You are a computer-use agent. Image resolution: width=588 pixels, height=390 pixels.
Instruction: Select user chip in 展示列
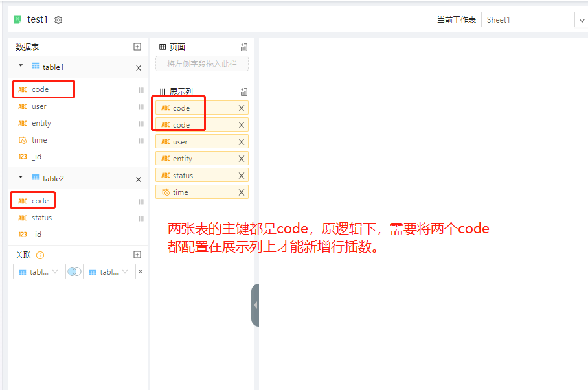click(202, 142)
